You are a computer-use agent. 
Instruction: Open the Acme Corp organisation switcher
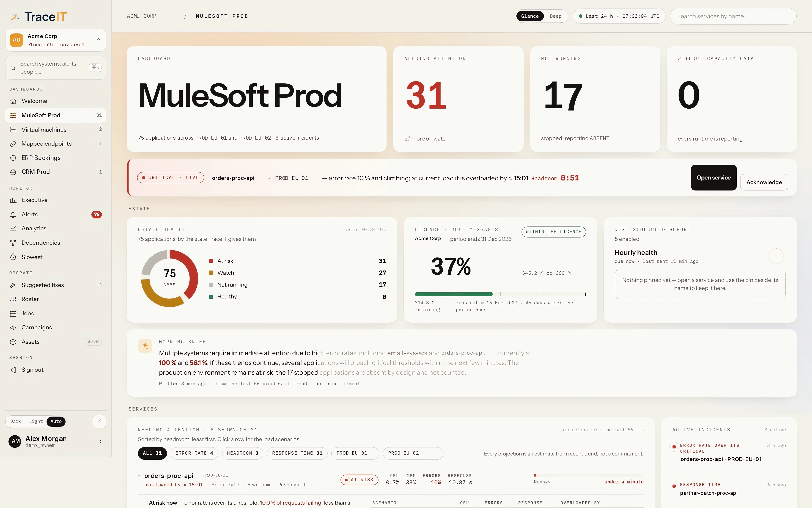click(x=56, y=40)
